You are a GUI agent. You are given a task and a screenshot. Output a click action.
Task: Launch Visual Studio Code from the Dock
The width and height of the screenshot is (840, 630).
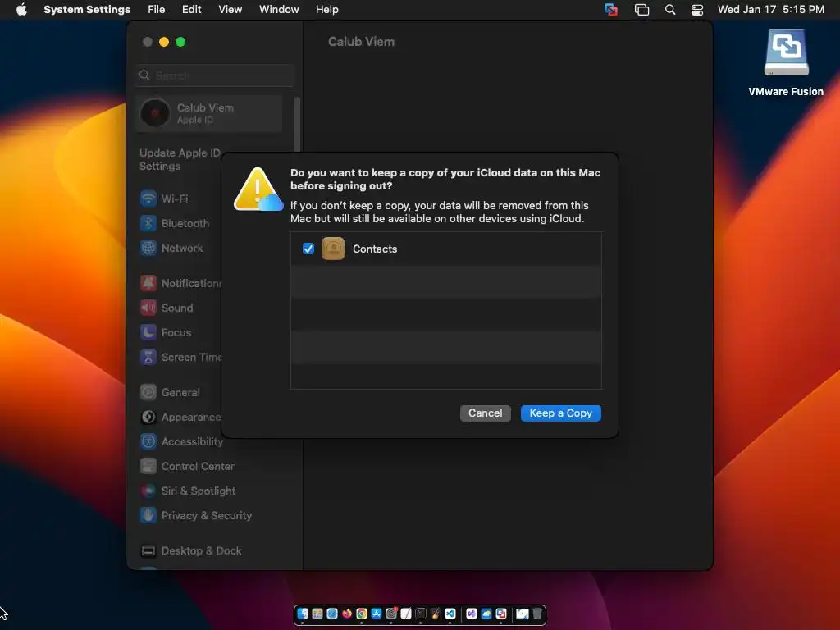click(x=450, y=614)
